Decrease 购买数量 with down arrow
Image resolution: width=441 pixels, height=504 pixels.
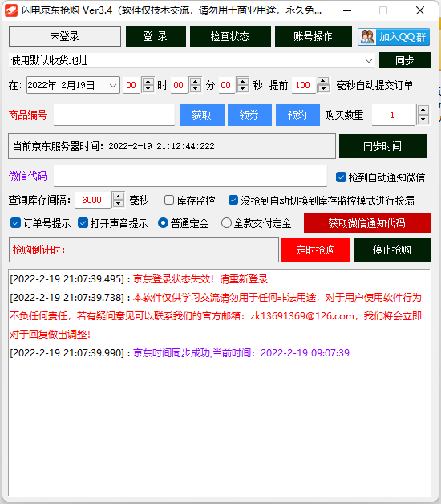tap(423, 120)
